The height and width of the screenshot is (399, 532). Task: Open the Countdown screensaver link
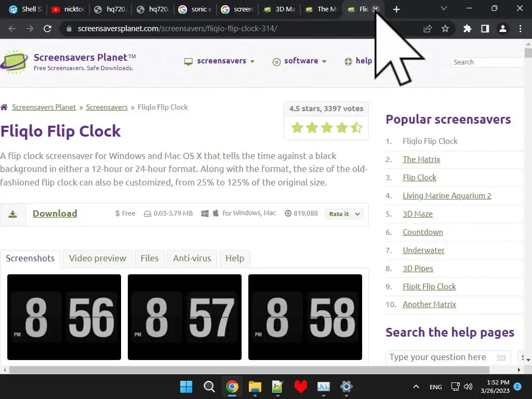click(423, 232)
